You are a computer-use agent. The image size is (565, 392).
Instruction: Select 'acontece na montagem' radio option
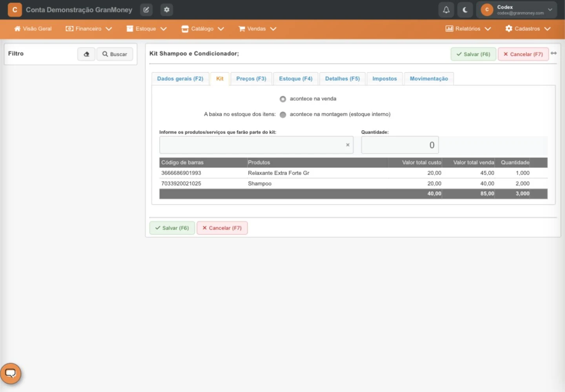point(283,115)
